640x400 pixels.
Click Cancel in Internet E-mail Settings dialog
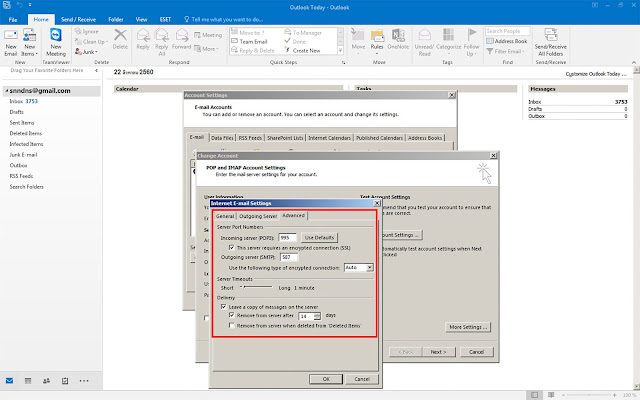pos(362,379)
